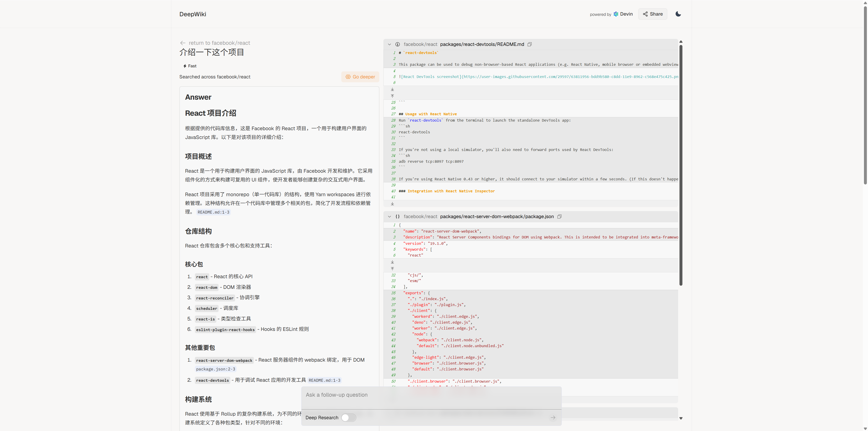
Task: Expand lines above line 32 in package.json
Action: (x=392, y=268)
